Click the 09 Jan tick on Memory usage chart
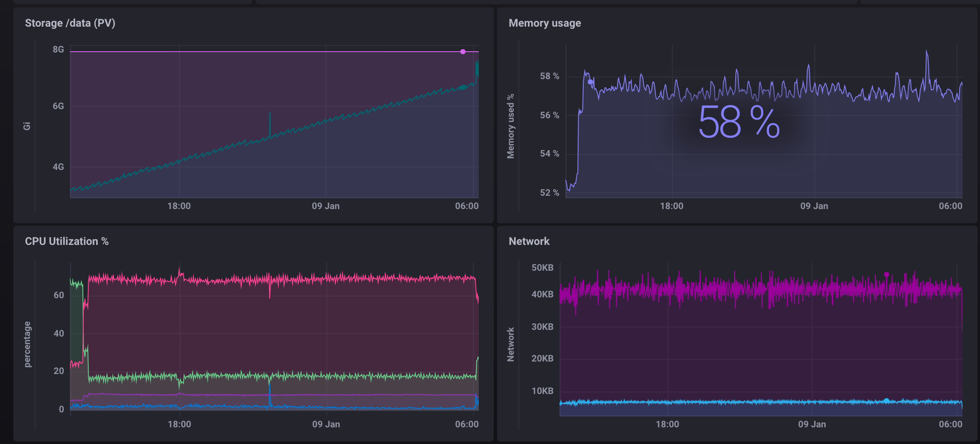 point(814,206)
